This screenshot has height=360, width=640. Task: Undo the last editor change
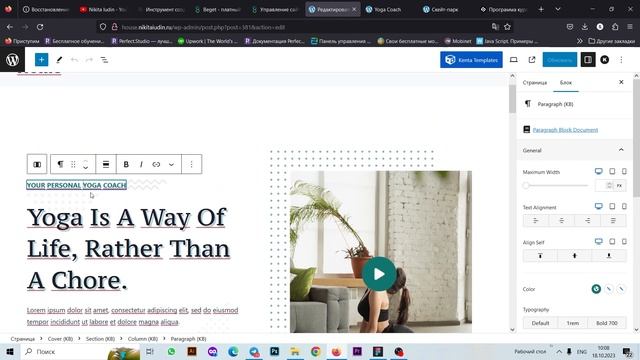[74, 60]
